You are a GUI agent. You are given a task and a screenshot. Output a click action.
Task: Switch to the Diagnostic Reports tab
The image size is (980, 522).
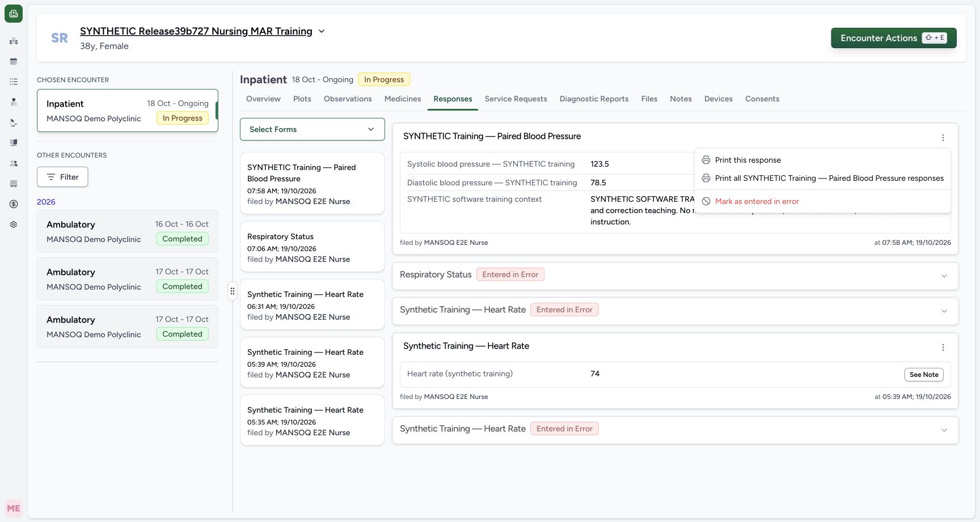click(594, 99)
